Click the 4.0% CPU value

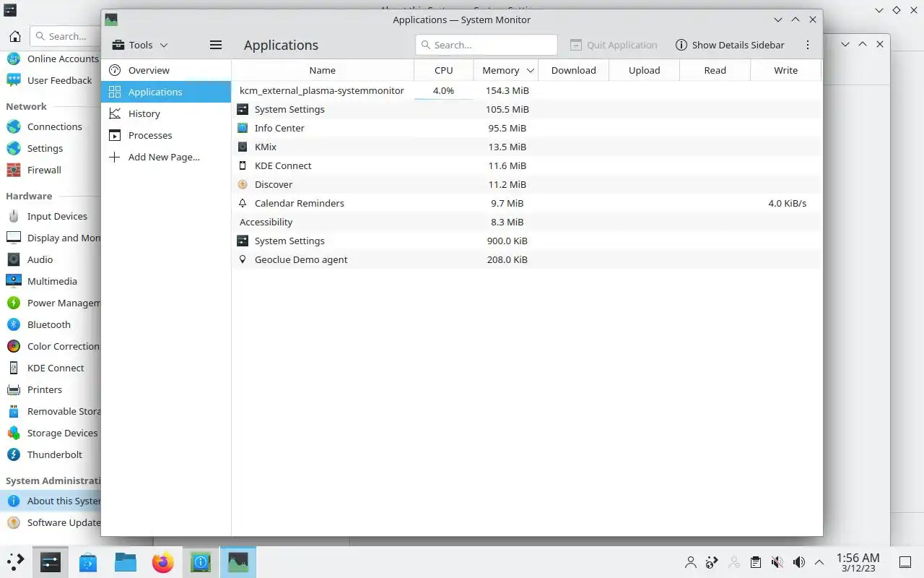pyautogui.click(x=443, y=90)
